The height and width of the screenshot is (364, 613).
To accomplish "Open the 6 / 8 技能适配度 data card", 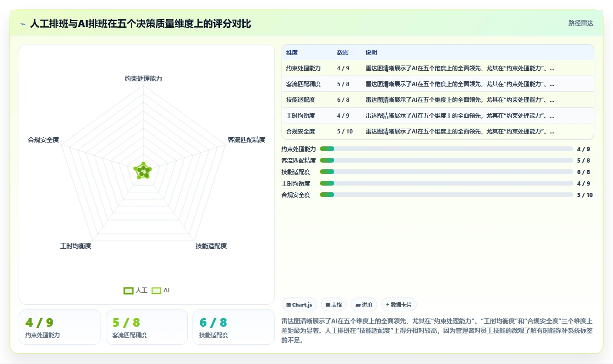I will pyautogui.click(x=234, y=327).
